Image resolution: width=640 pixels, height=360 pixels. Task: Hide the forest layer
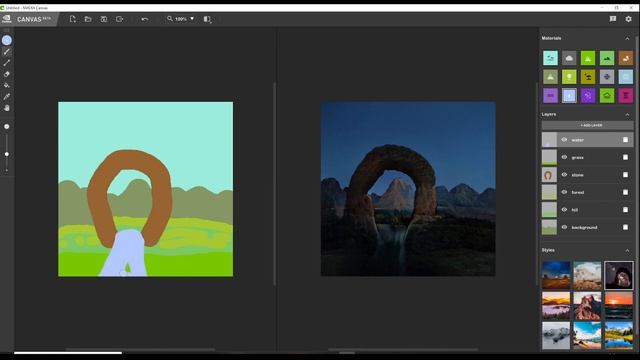[564, 192]
